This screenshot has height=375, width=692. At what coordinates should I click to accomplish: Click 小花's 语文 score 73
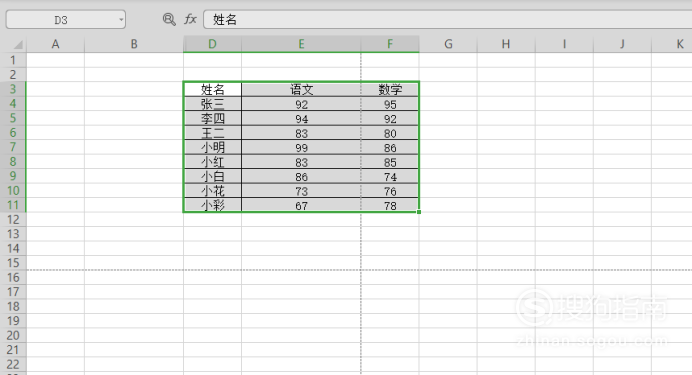pyautogui.click(x=301, y=191)
